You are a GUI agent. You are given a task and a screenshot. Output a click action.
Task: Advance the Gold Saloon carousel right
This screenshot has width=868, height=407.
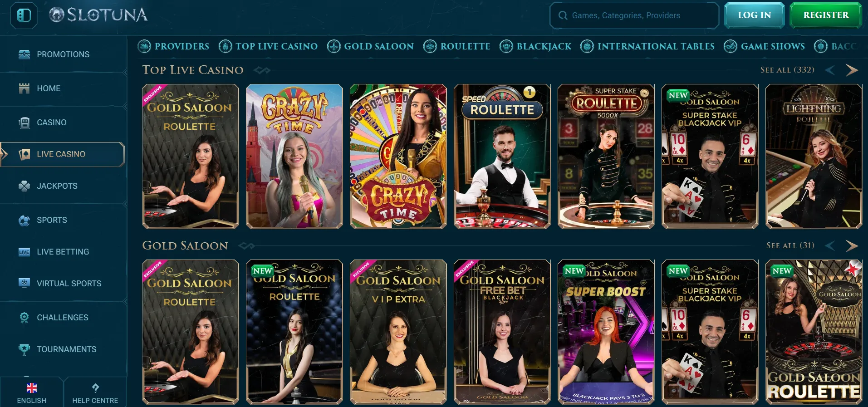852,245
